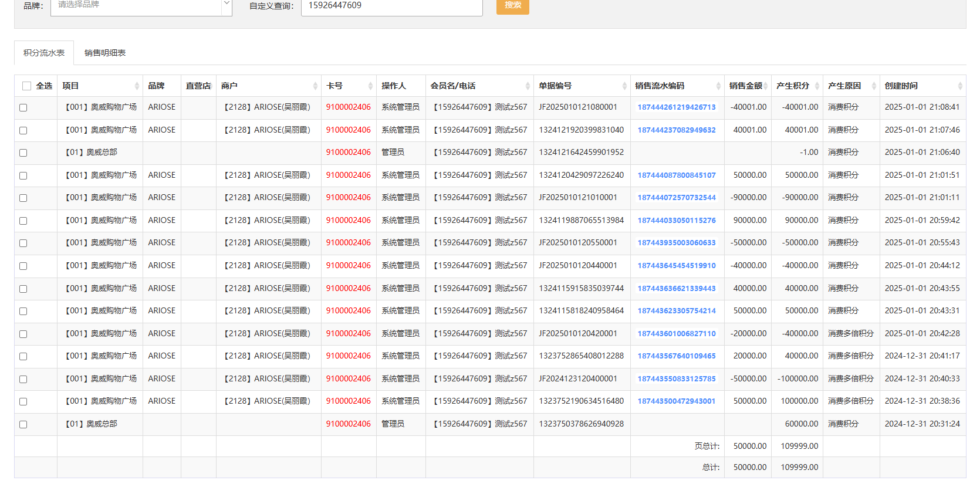
Task: Check row created 2024-12-31 20:31:24
Action: 23,424
